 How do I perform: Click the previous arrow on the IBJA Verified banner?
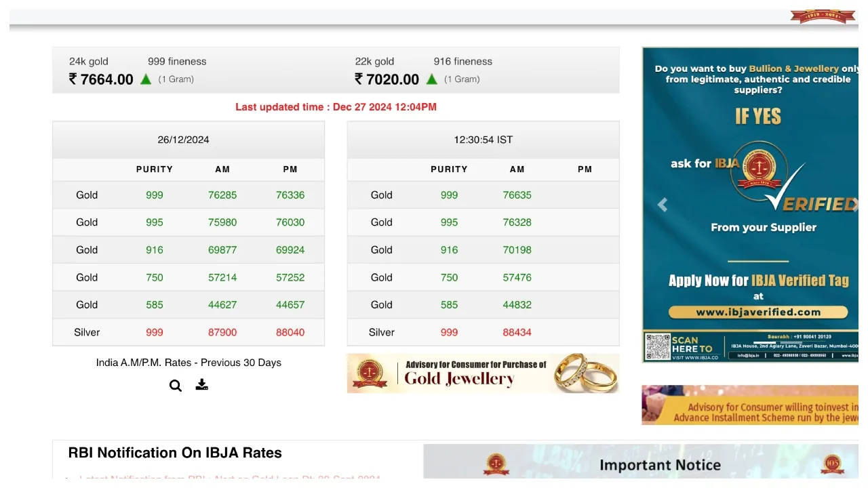[663, 205]
